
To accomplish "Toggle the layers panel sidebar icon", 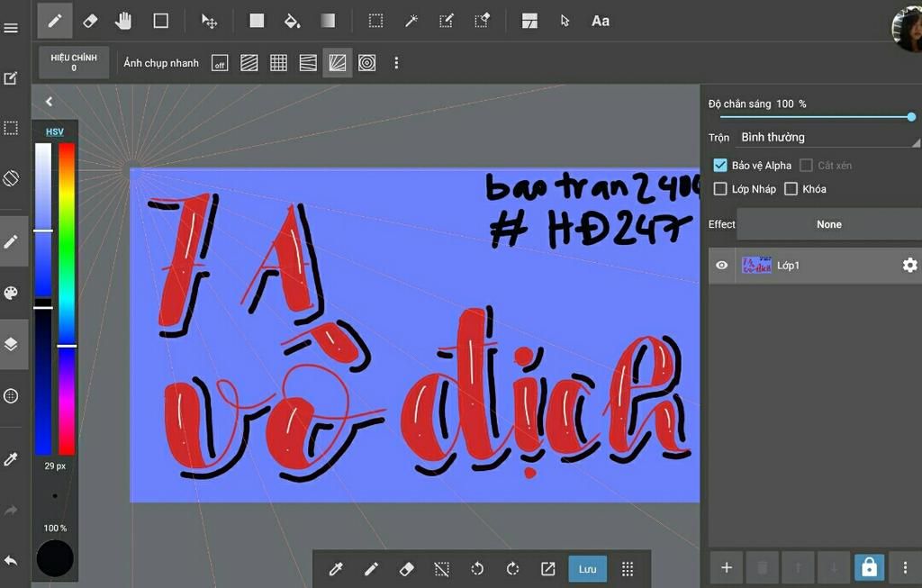I will pyautogui.click(x=11, y=344).
